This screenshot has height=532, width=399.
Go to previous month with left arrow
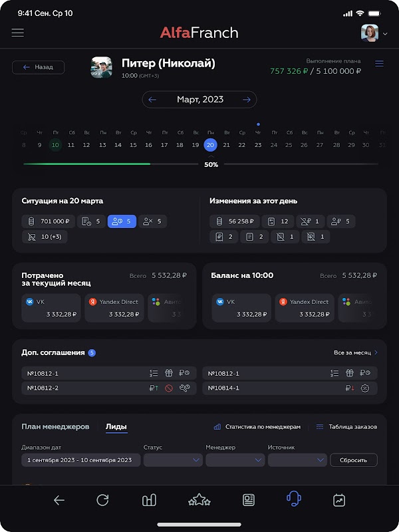pyautogui.click(x=153, y=100)
